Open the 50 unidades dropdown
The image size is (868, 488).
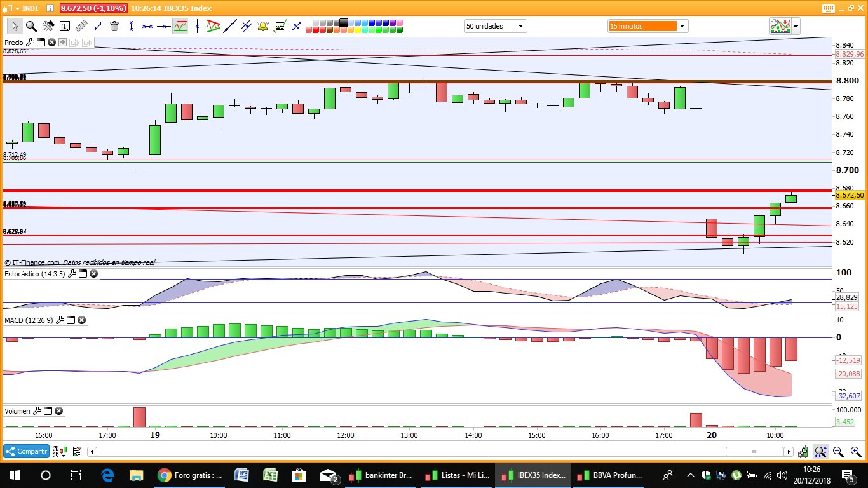coord(495,26)
